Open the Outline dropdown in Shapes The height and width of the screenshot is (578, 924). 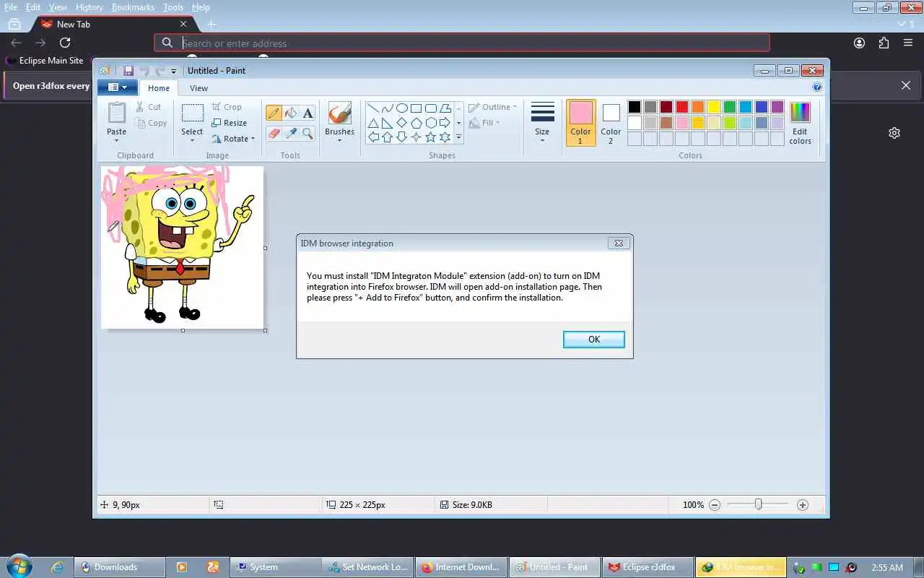[x=493, y=107]
